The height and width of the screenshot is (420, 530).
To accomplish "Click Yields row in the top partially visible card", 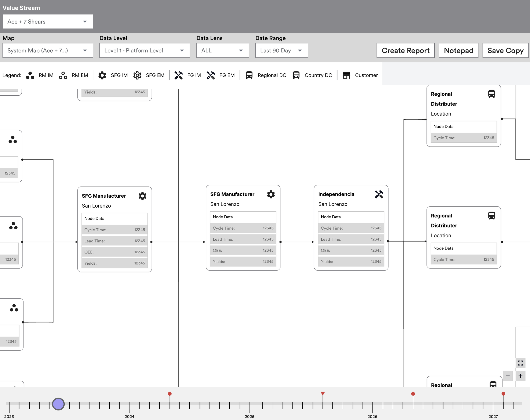I will (114, 92).
